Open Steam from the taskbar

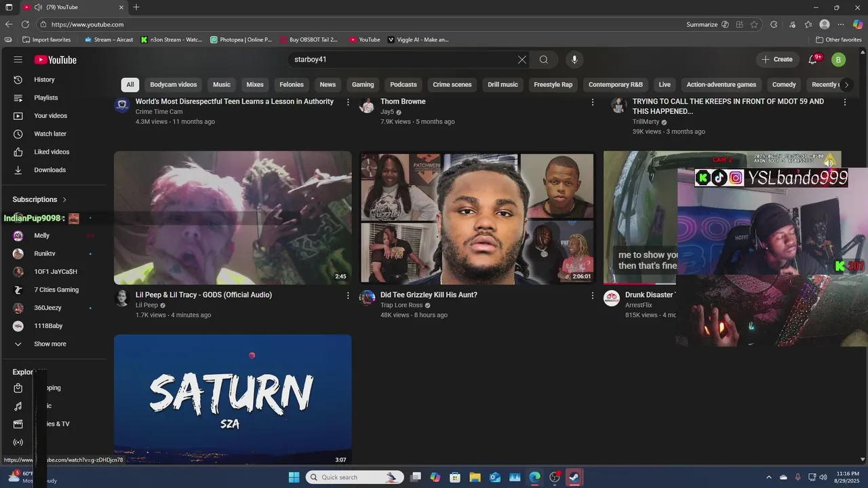coord(574,477)
